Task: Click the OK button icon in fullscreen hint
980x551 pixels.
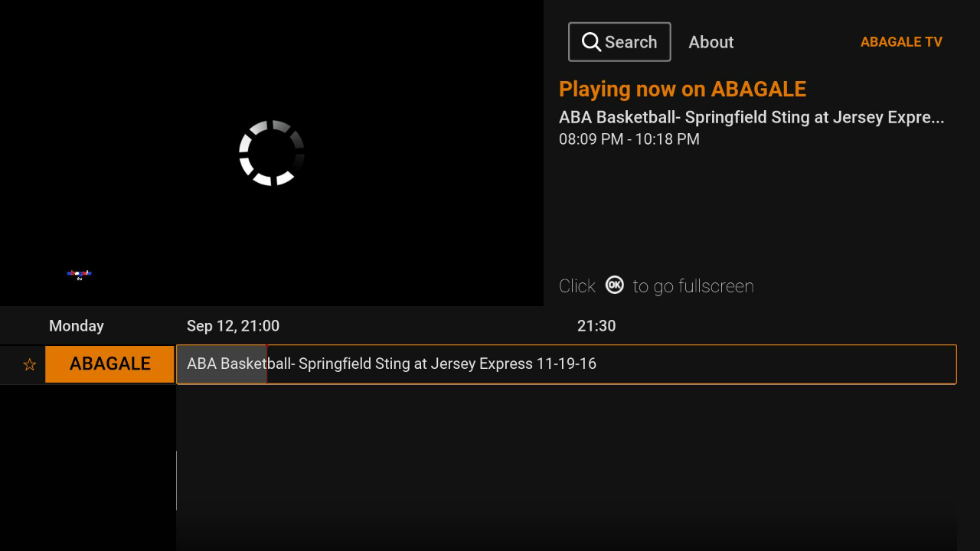Action: [x=614, y=285]
